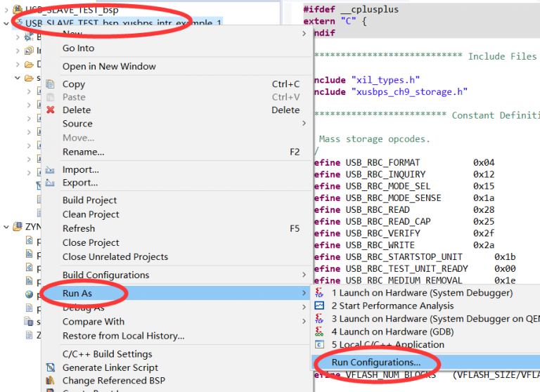Click the Generate Linker Script icon
540x392 pixels.
tap(50, 368)
